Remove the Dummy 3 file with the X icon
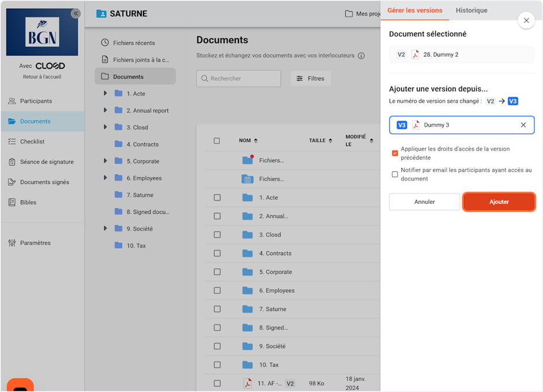This screenshot has width=543, height=392. pyautogui.click(x=523, y=125)
